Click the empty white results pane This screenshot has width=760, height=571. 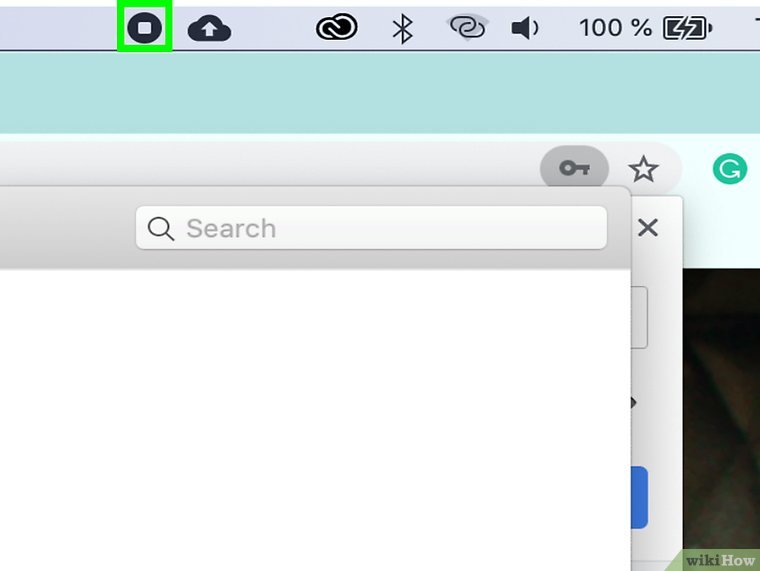[x=315, y=420]
